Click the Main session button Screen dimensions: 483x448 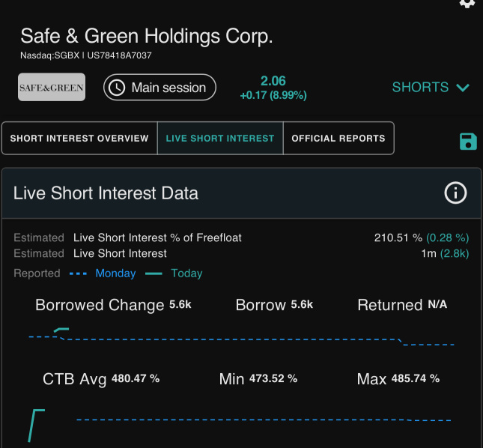(x=160, y=88)
